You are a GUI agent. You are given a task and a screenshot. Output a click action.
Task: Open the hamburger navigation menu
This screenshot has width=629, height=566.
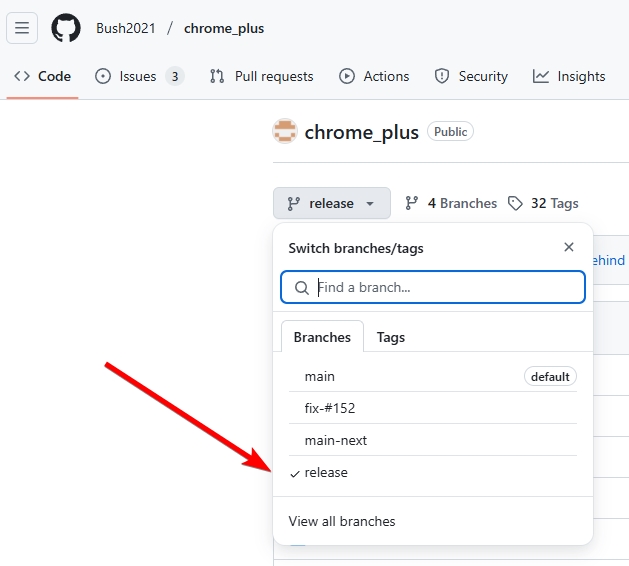point(22,28)
